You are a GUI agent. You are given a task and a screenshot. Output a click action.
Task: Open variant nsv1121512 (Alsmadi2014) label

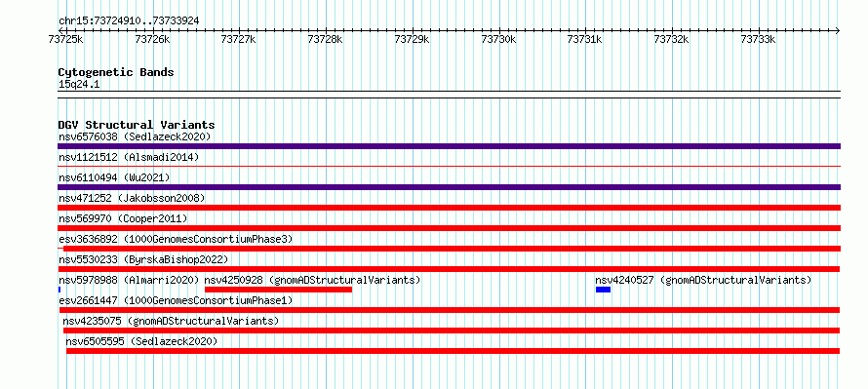tap(129, 157)
